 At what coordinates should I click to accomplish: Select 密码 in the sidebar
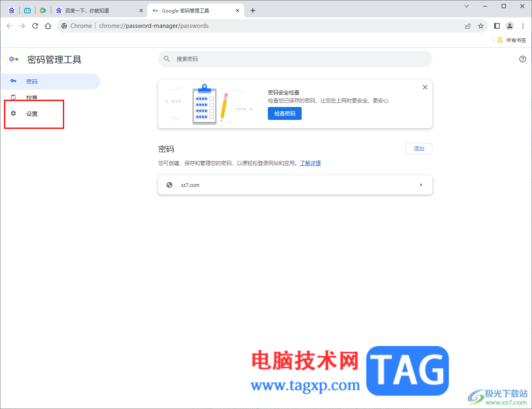click(x=50, y=82)
